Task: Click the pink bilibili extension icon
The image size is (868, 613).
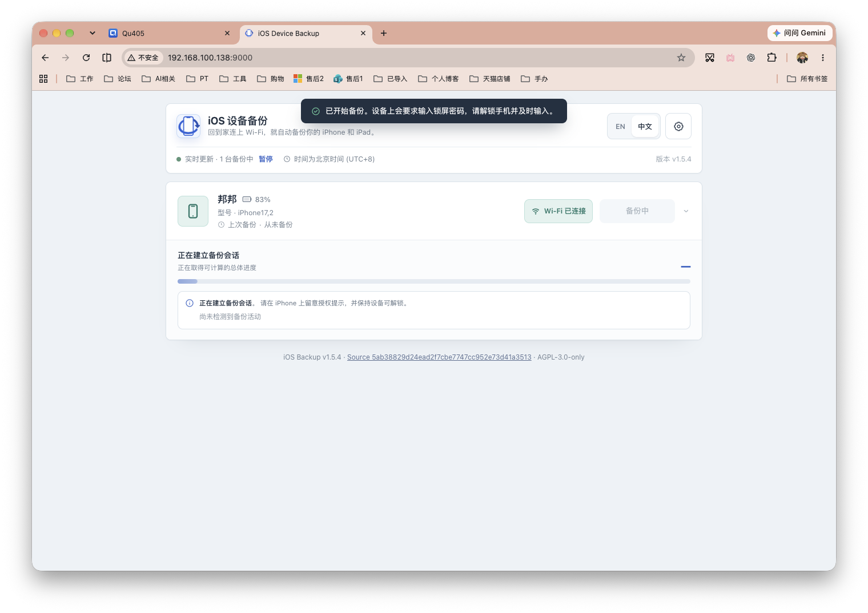Action: 730,58
